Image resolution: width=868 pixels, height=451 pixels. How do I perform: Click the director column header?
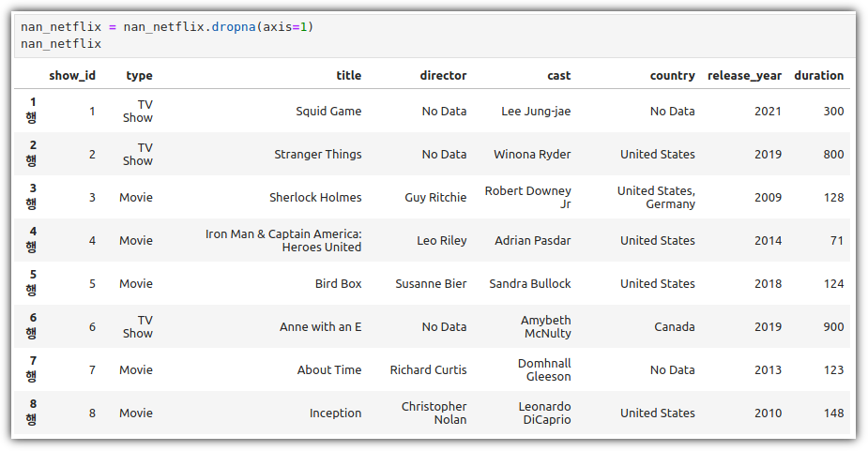[443, 76]
